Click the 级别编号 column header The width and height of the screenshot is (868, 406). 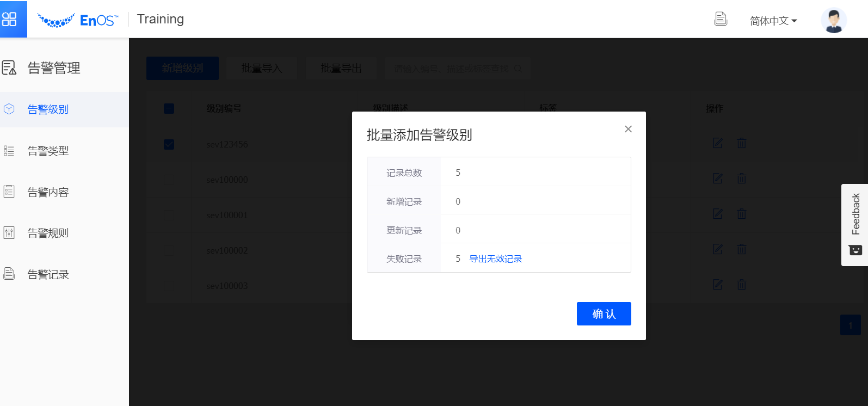[x=224, y=108]
